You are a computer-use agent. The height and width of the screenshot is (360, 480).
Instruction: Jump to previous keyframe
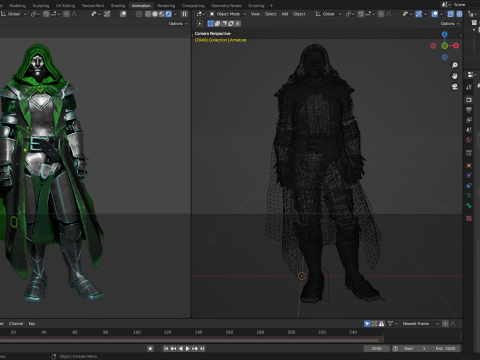coord(173,349)
